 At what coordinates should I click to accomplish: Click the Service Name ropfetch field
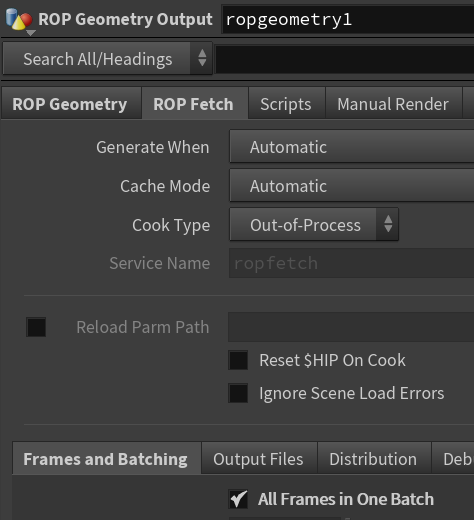351,263
